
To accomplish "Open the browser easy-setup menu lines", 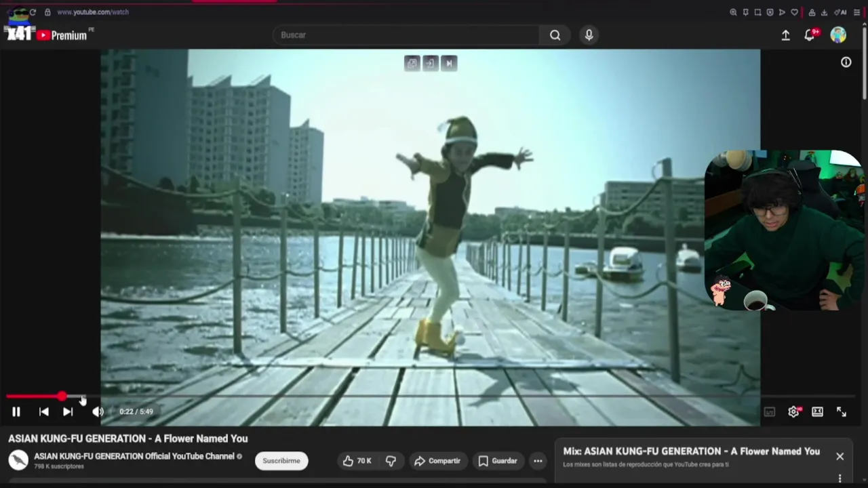I will click(856, 12).
